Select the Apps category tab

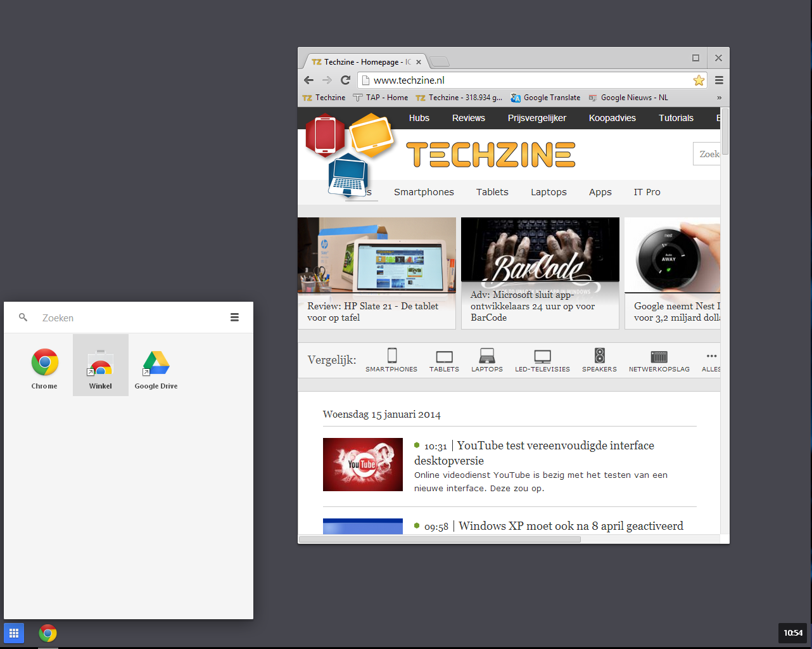600,192
